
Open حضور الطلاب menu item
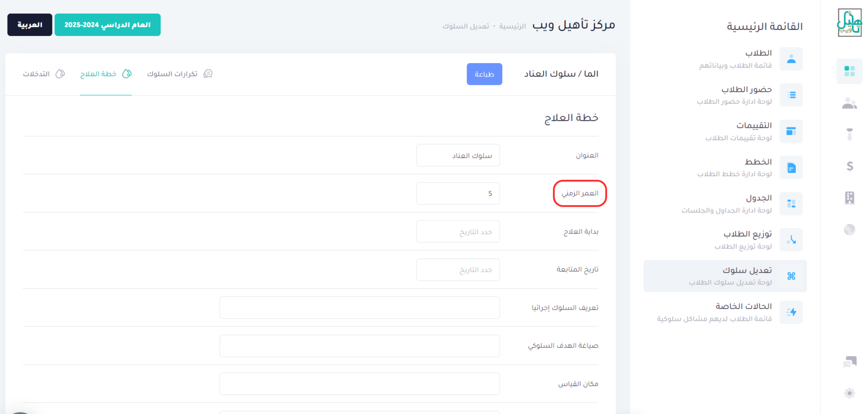[x=725, y=95]
